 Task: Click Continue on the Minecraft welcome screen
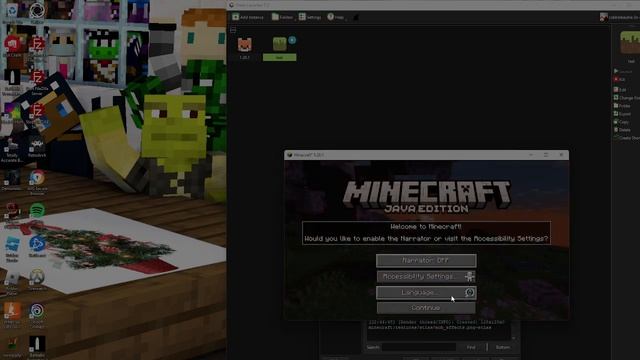point(426,308)
